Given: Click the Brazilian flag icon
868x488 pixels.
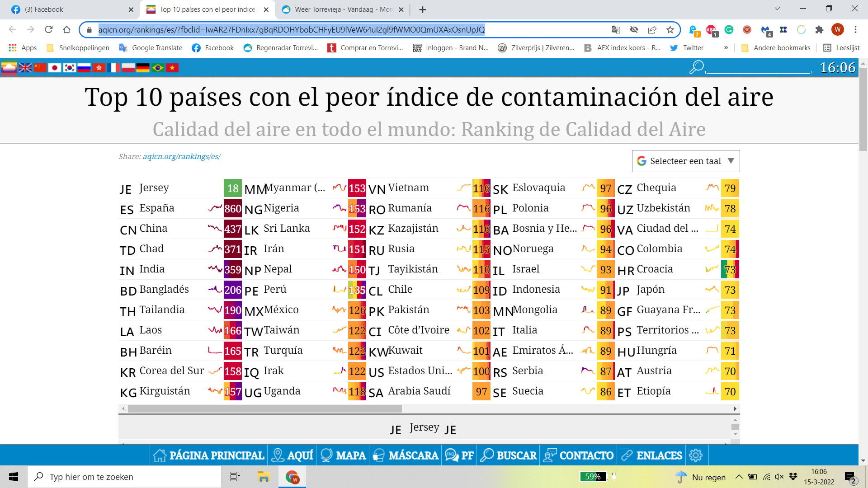Looking at the screenshot, I should pyautogui.click(x=158, y=68).
